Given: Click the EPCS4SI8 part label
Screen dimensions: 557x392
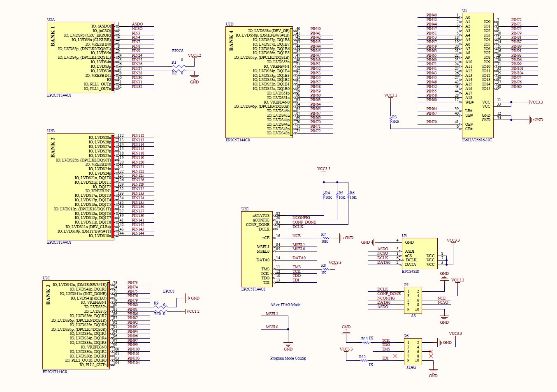Looking at the screenshot, I should click(x=410, y=272).
